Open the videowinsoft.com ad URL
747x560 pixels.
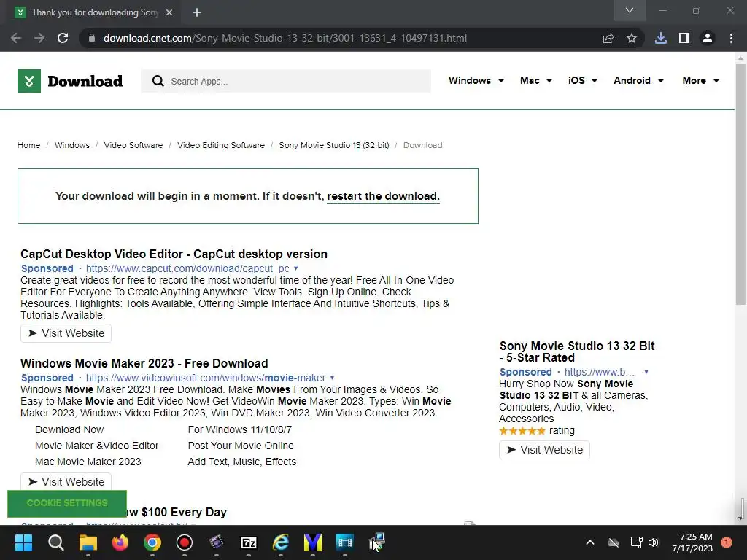click(205, 378)
